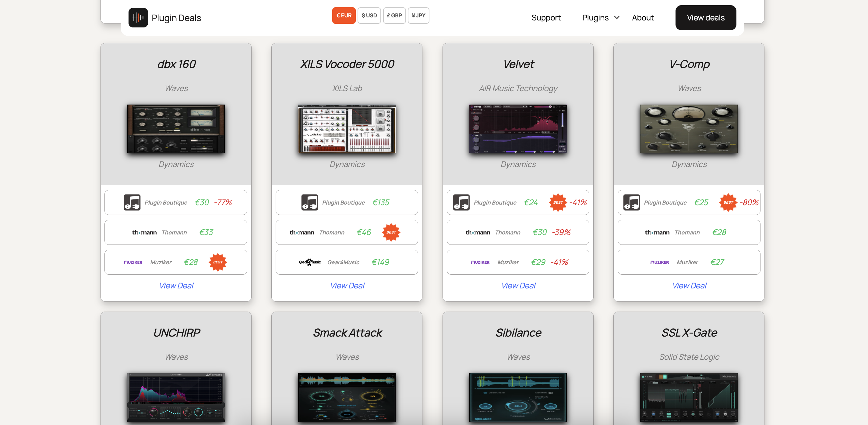The height and width of the screenshot is (425, 868).
Task: Click the Plugin Deals logo icon
Action: coord(138,18)
